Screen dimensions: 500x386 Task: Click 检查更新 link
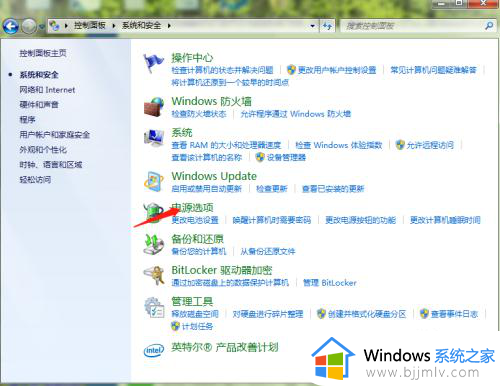click(x=272, y=189)
